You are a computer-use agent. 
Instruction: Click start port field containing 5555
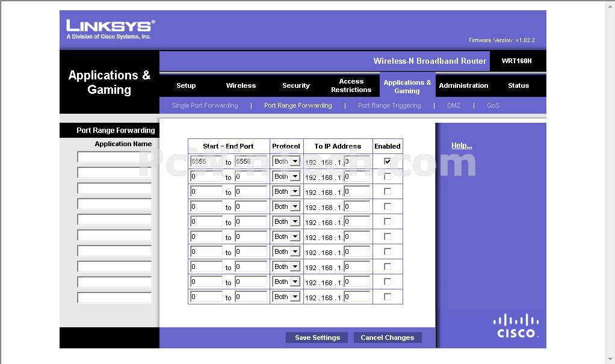pyautogui.click(x=206, y=161)
